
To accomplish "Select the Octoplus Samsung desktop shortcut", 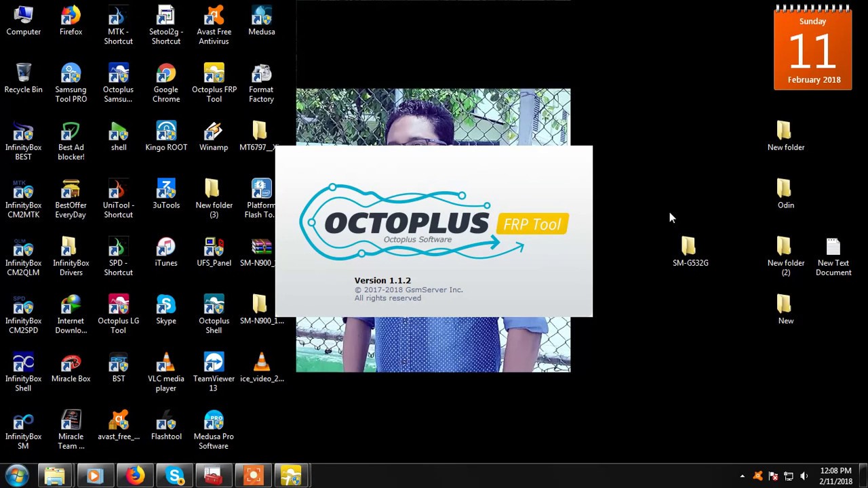I will (x=118, y=84).
